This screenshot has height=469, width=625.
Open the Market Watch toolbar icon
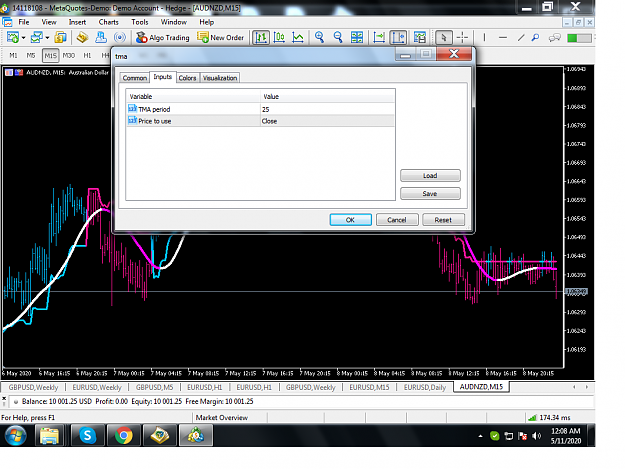[61, 37]
